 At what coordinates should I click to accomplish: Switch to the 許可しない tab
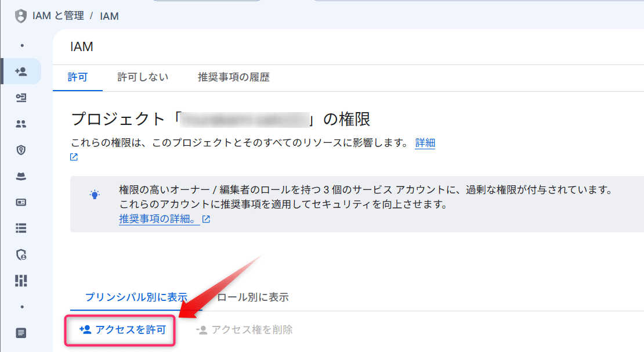[x=143, y=77]
